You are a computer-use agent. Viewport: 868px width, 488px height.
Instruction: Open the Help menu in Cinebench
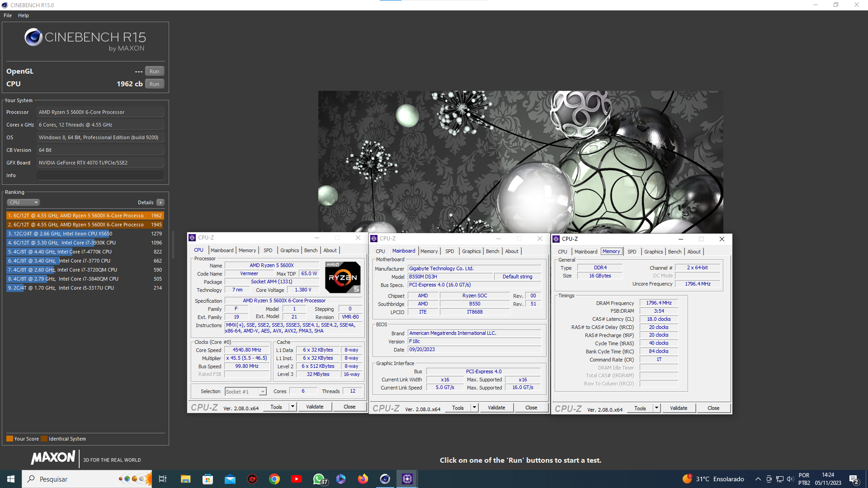[24, 15]
